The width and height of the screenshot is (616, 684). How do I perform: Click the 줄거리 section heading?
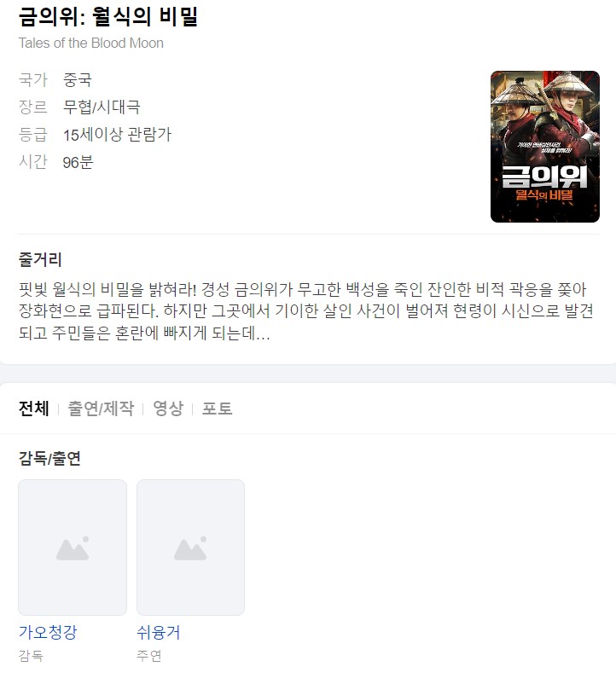point(40,259)
